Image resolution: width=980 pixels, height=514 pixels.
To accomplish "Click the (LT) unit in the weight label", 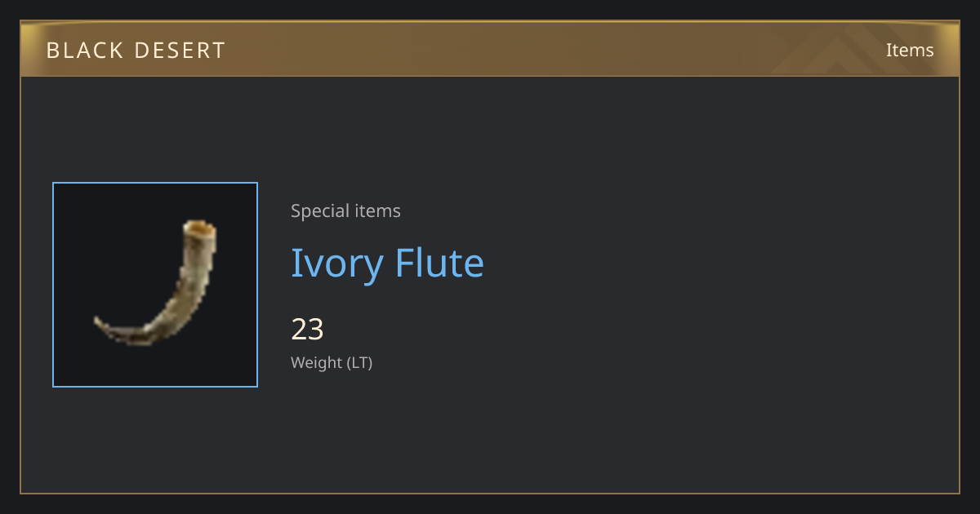I will [360, 362].
